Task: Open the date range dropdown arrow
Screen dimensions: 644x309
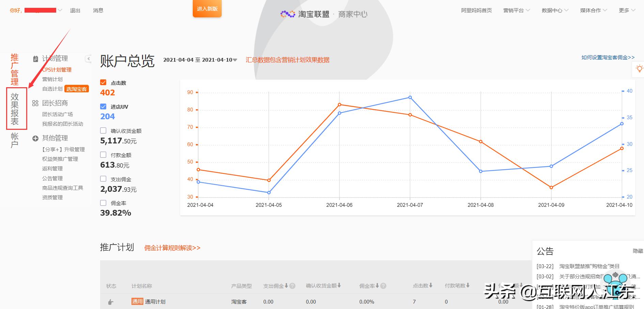Action: point(235,60)
